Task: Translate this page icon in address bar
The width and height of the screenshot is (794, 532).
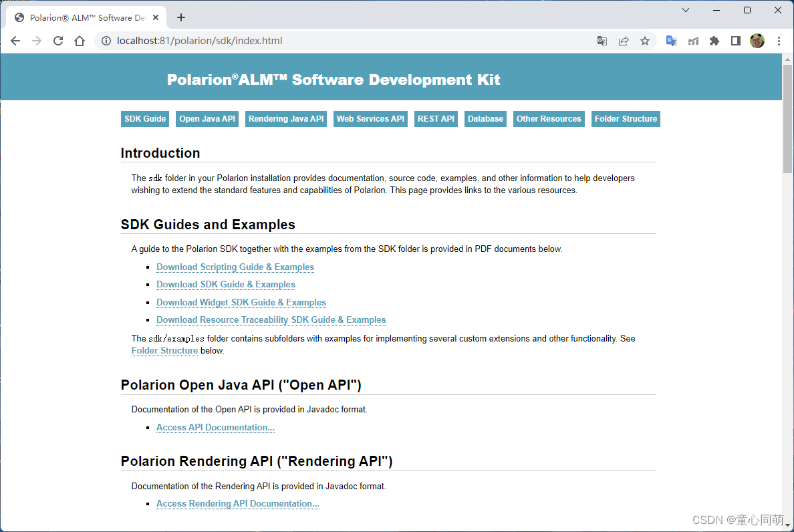Action: 602,41
